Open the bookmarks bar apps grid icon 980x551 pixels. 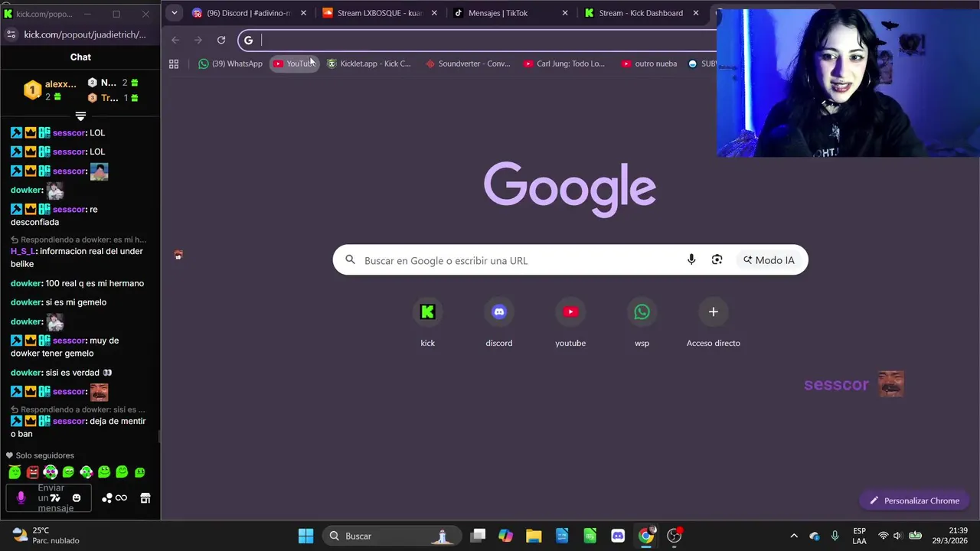(174, 64)
